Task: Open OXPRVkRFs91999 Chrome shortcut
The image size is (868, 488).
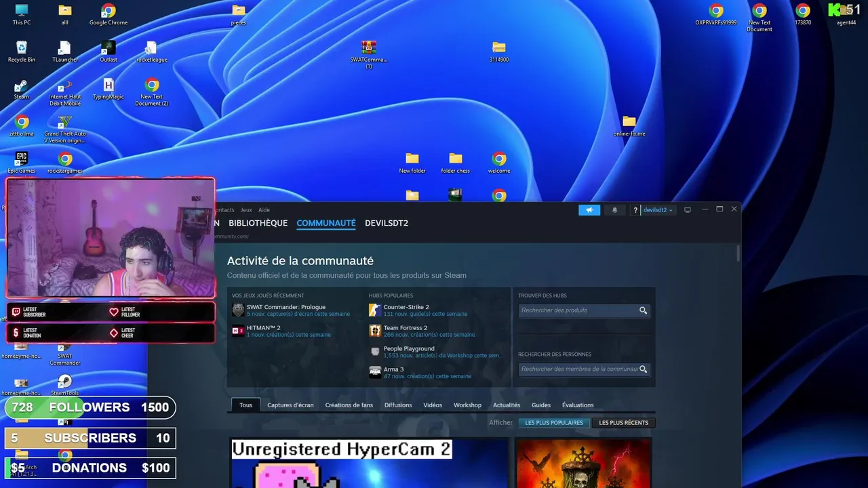Action: tap(716, 15)
